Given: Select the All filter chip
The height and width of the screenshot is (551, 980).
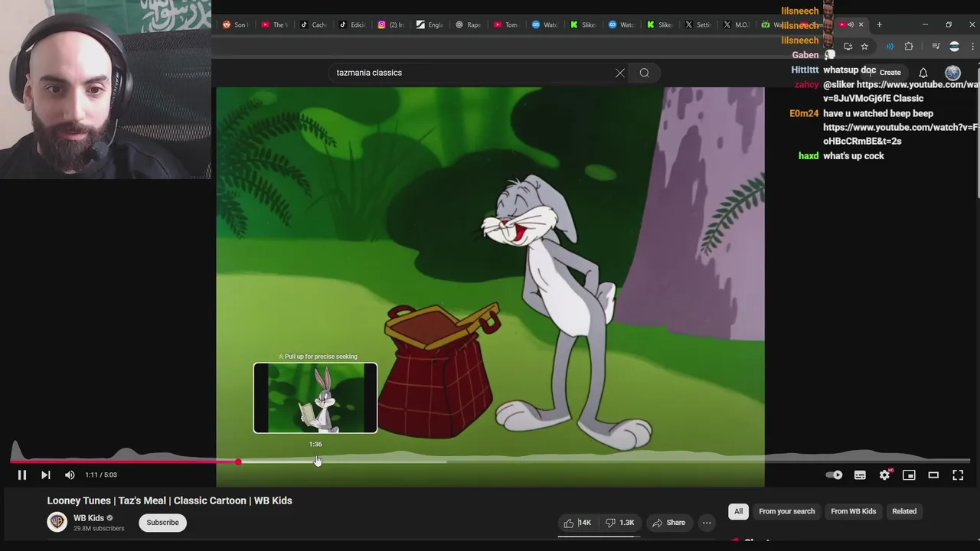Looking at the screenshot, I should tap(738, 511).
